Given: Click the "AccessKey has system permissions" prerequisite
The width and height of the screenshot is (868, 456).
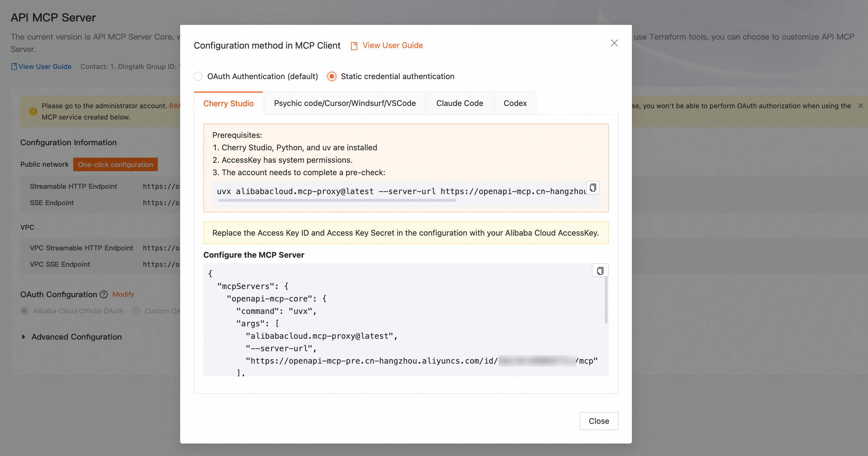Looking at the screenshot, I should click(282, 160).
